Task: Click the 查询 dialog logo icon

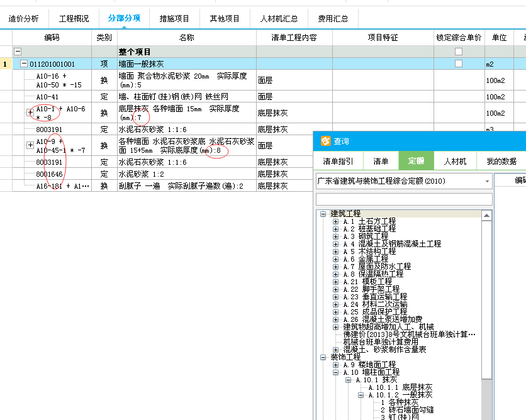Action: pyautogui.click(x=325, y=141)
